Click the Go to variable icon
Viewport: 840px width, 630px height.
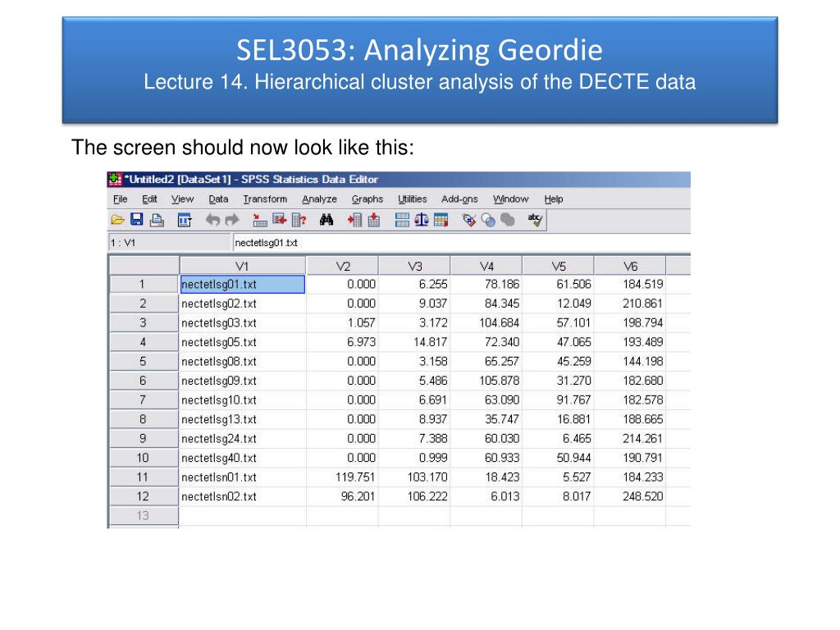[279, 220]
